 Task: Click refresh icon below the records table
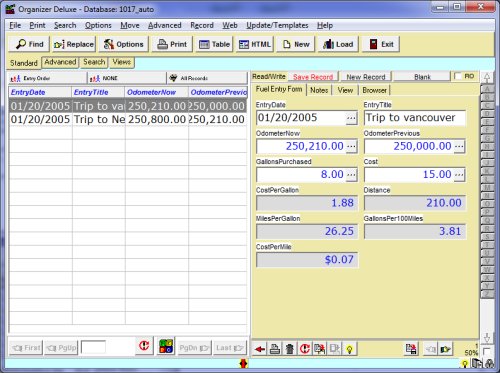pyautogui.click(x=144, y=346)
